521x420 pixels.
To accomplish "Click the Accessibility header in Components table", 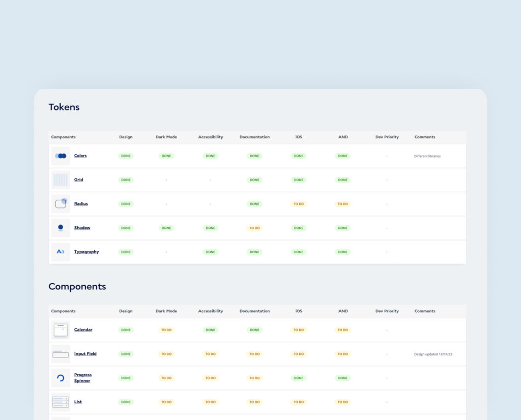I will coord(210,311).
